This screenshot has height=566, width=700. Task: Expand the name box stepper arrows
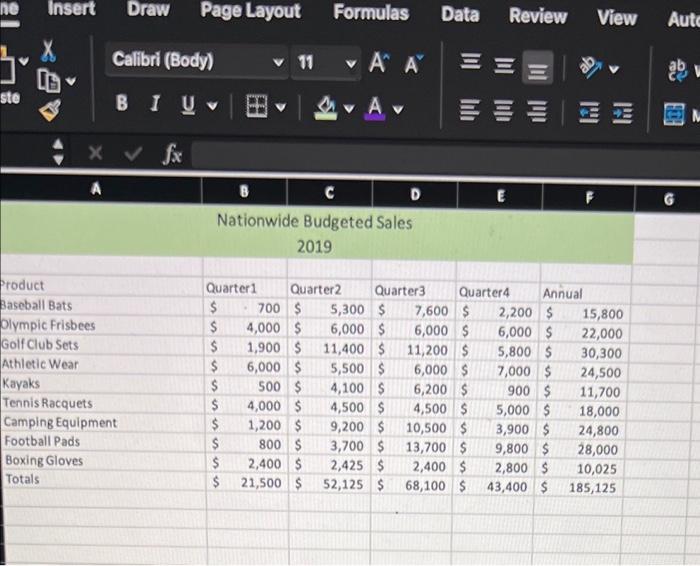pos(58,151)
